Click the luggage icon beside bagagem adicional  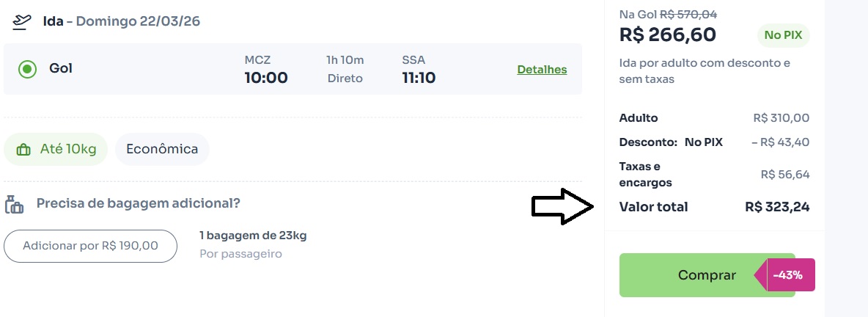pyautogui.click(x=15, y=204)
